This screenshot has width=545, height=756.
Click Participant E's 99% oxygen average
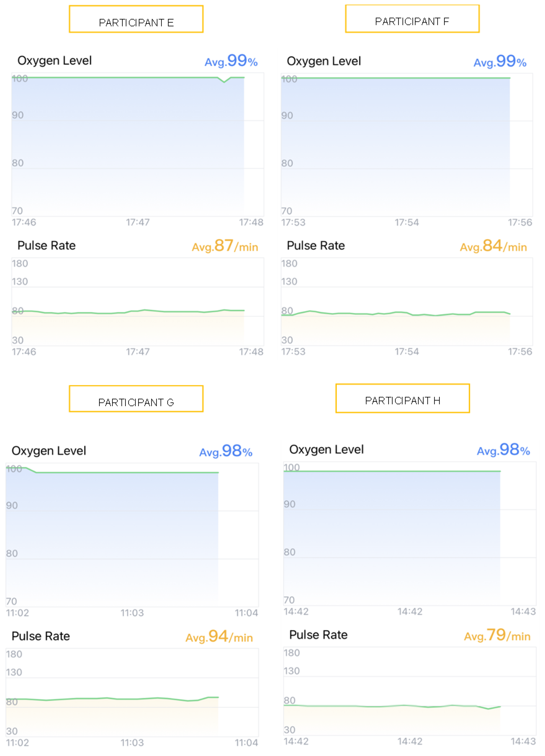pos(231,61)
